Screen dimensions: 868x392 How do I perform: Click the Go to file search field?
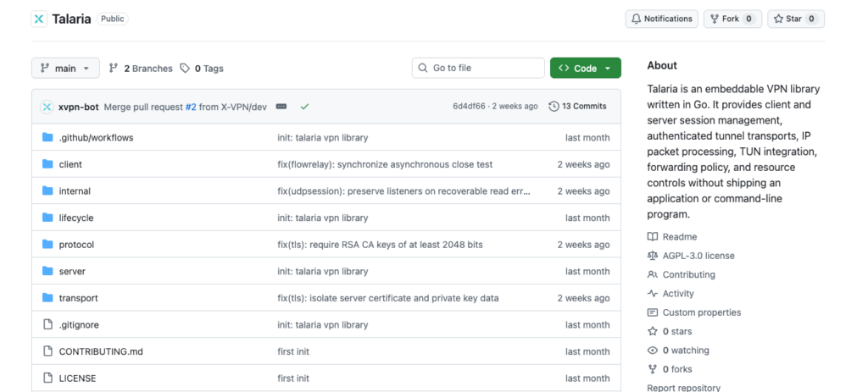(478, 68)
